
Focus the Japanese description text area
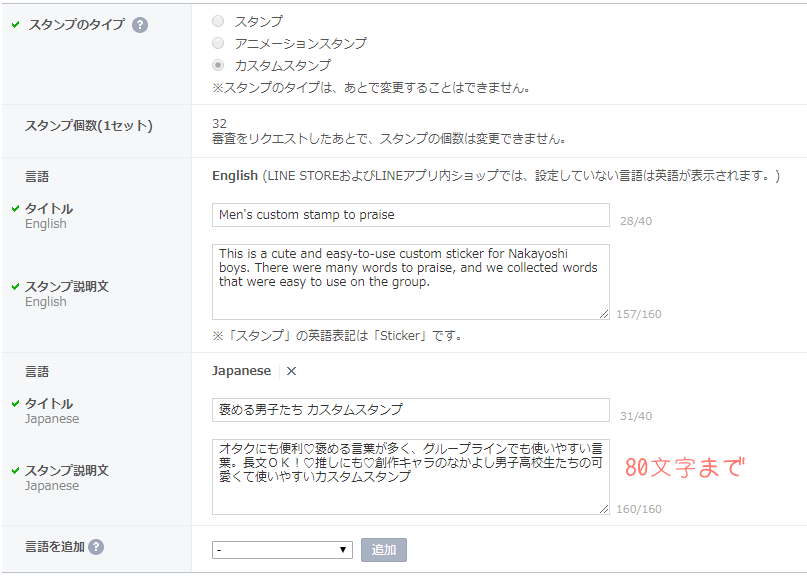410,476
